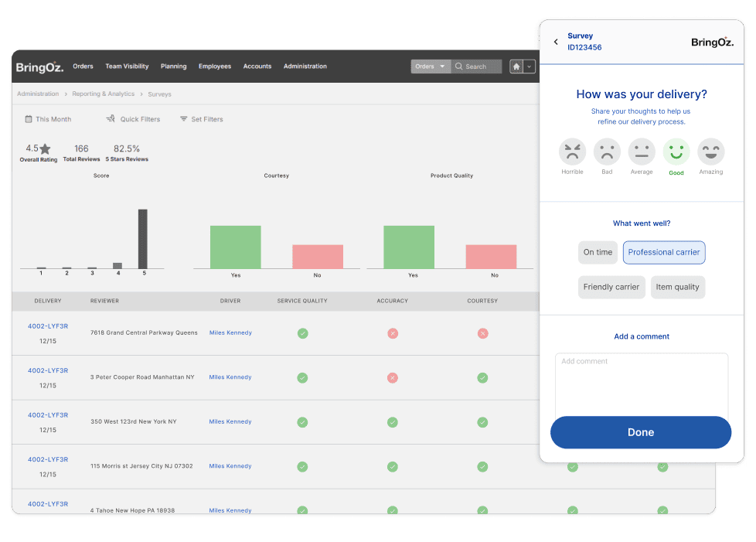Screen dimensions: 756x542
Task: Toggle the Friendly carrier chip
Action: click(x=611, y=287)
